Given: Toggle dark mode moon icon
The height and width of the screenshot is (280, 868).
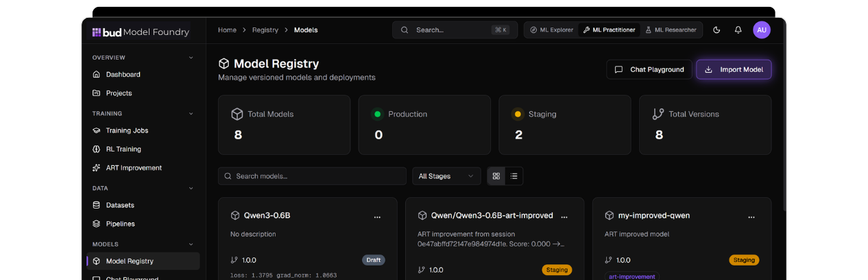Looking at the screenshot, I should [716, 30].
